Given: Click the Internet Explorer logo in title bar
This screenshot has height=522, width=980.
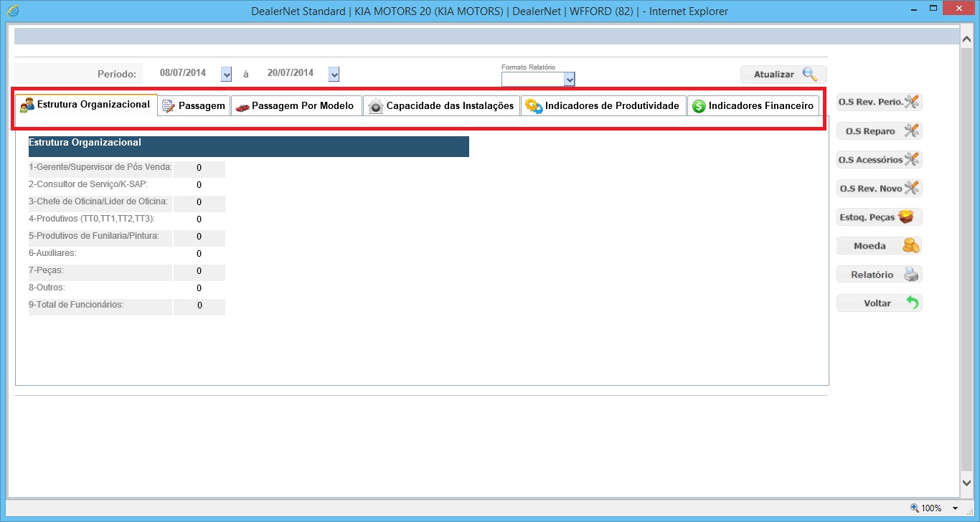Looking at the screenshot, I should (x=12, y=11).
